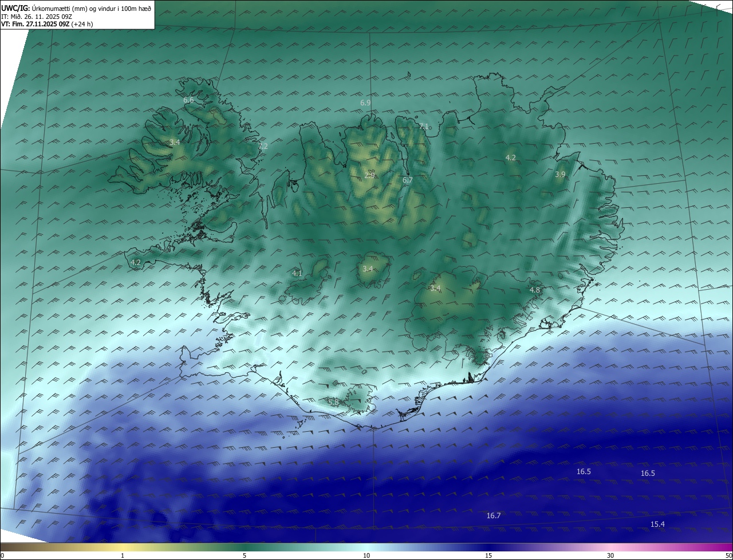Click the 3.9 value label

coord(560,175)
